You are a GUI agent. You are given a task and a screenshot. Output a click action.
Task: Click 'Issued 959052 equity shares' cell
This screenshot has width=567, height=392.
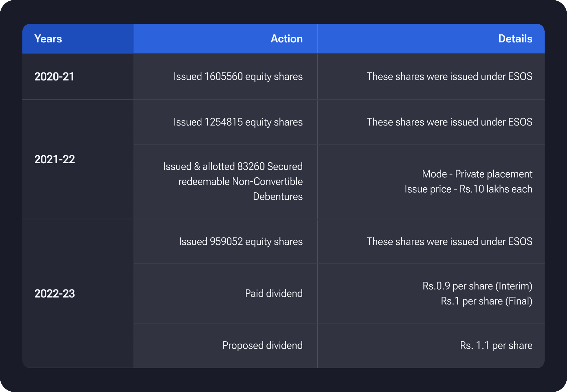[x=240, y=241]
